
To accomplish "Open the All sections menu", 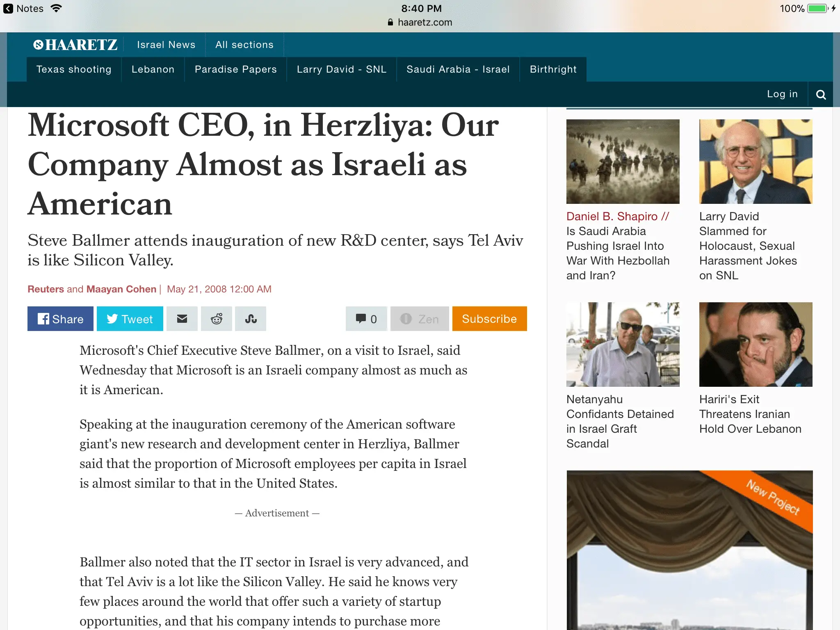I will (244, 45).
